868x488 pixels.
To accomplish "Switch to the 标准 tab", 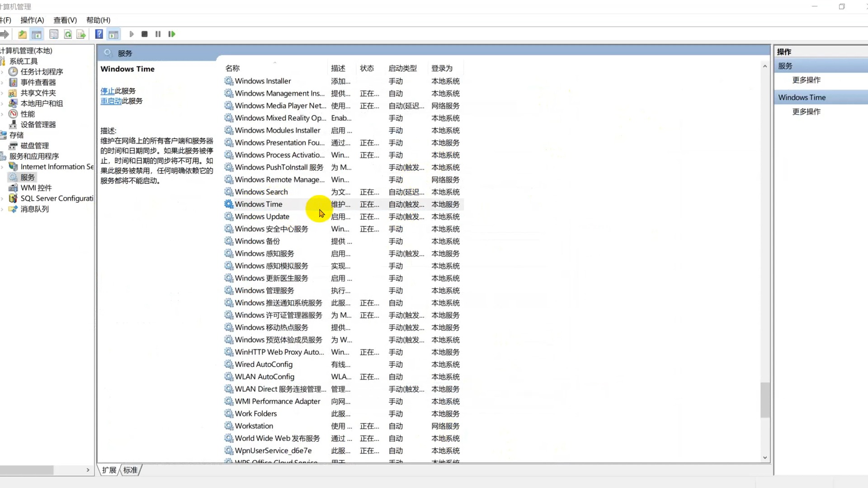I will coord(130,470).
